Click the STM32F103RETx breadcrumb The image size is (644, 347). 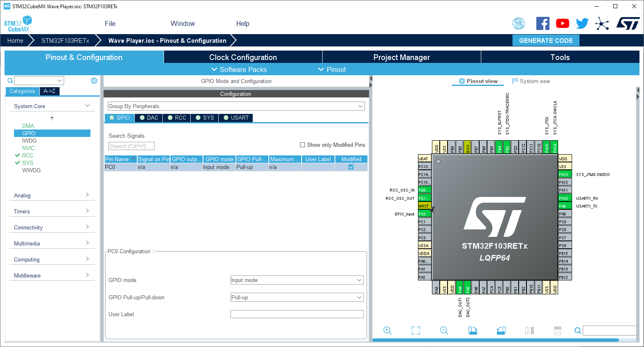(65, 40)
